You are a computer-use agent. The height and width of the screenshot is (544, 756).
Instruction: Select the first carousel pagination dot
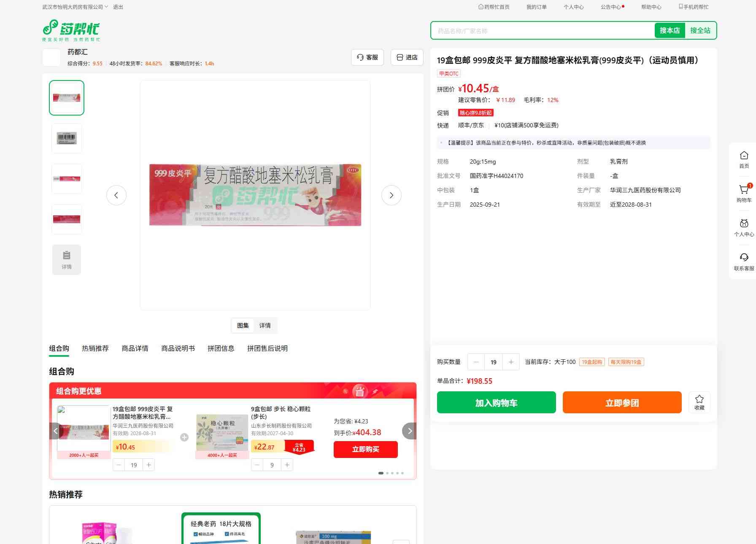pyautogui.click(x=381, y=473)
